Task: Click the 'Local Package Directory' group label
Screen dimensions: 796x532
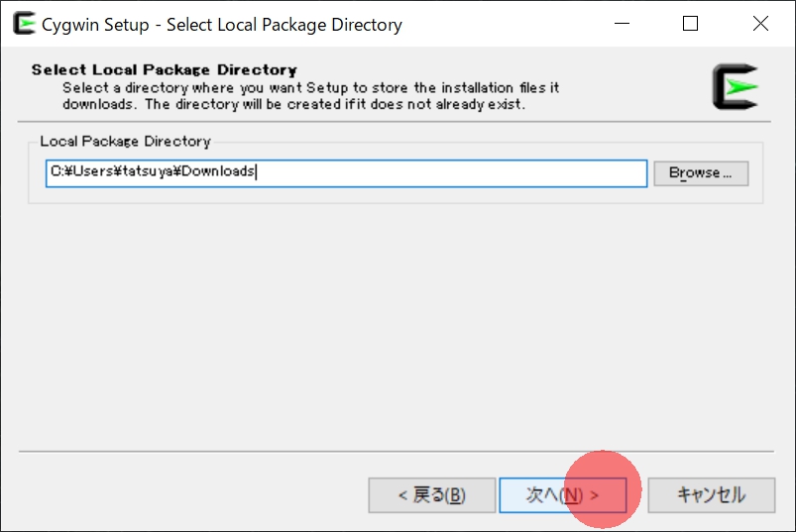Action: coord(125,141)
